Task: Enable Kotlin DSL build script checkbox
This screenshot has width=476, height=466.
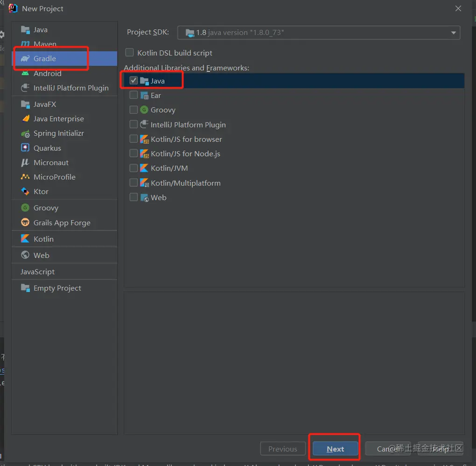Action: pos(130,53)
